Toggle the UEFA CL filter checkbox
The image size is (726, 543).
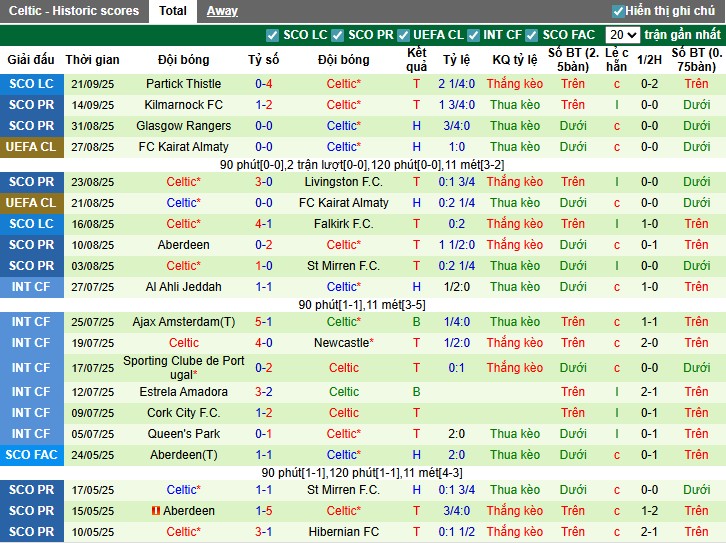pos(403,35)
